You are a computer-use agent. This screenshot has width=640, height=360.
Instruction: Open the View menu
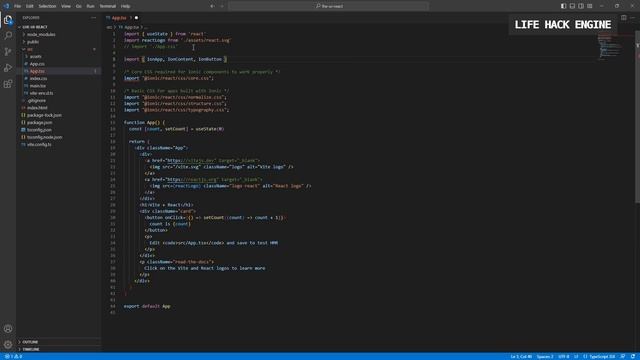click(x=66, y=6)
